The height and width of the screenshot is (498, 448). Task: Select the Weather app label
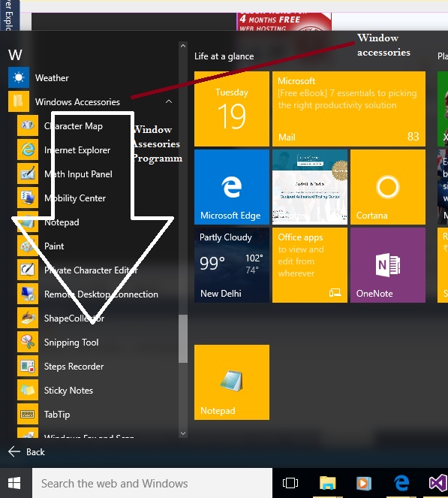[x=52, y=78]
